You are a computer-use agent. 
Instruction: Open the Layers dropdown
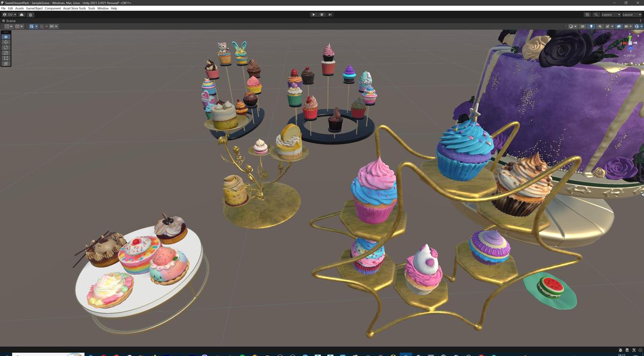click(610, 14)
